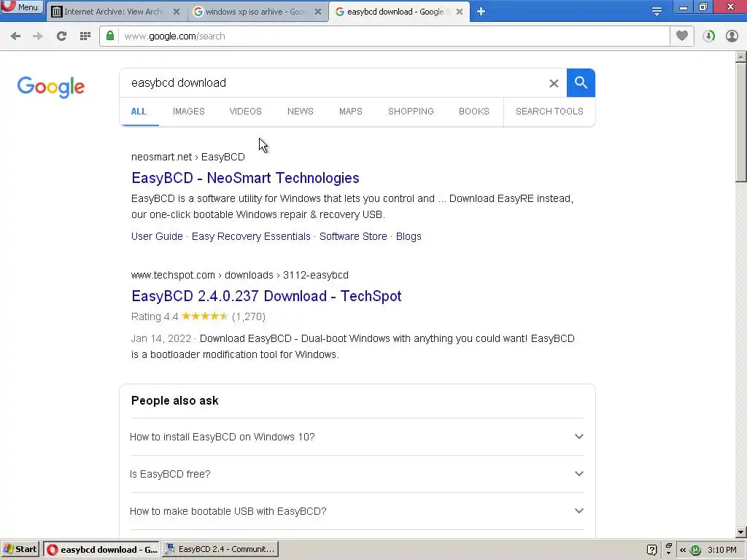
Task: Switch to BOOKS results
Action: (x=474, y=112)
